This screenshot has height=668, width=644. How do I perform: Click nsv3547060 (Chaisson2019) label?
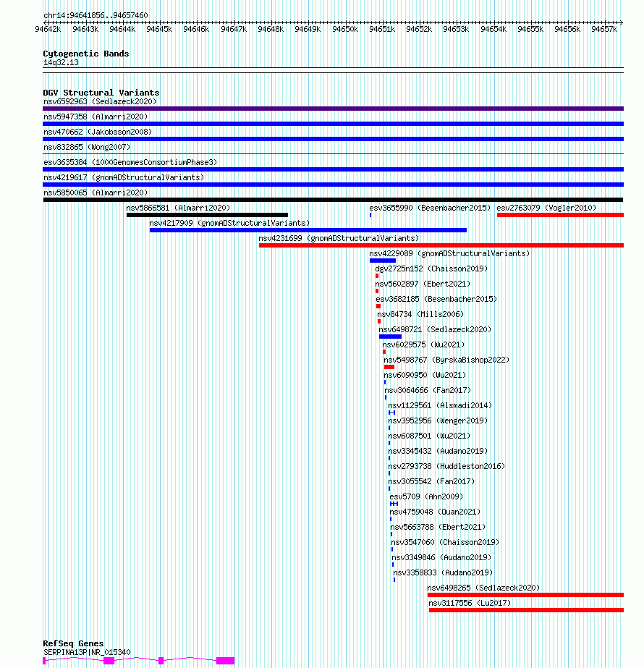pos(445,542)
